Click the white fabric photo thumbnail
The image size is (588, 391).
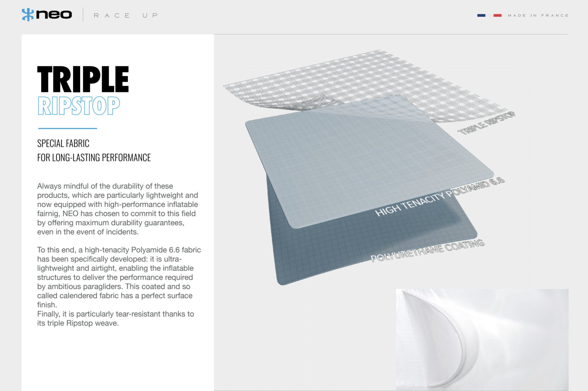[x=482, y=339]
